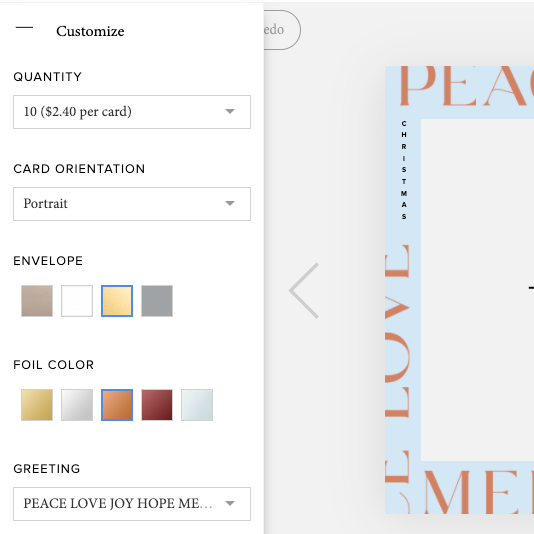This screenshot has width=534, height=534.
Task: Expand the Greeting dropdown
Action: 132,504
